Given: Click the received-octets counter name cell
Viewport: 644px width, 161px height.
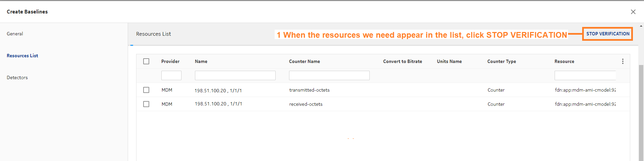Looking at the screenshot, I should click(306, 104).
